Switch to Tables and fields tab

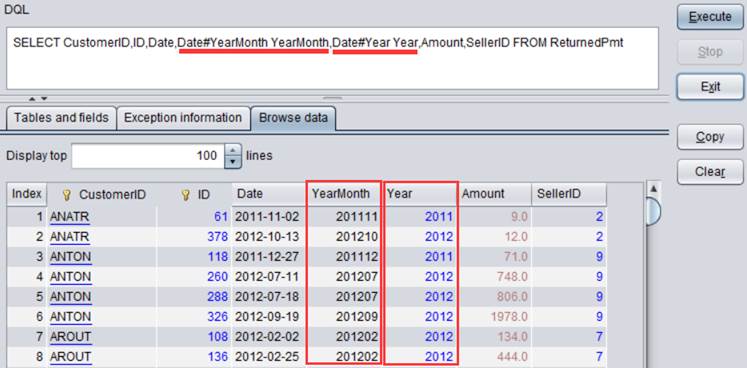(61, 118)
